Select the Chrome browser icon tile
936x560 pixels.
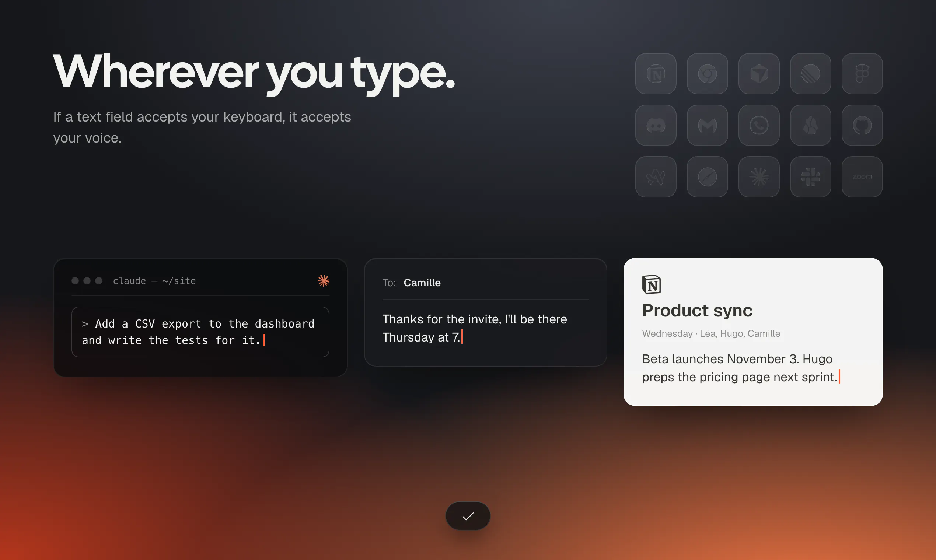pyautogui.click(x=707, y=74)
